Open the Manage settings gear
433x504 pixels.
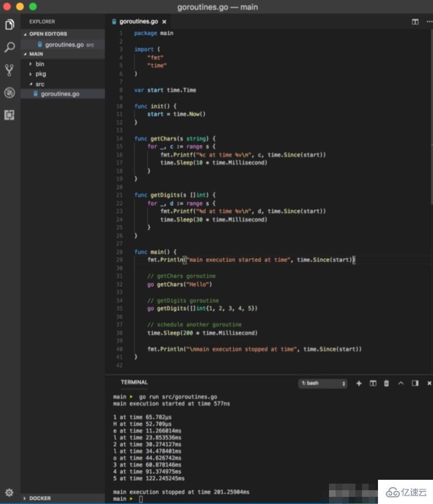coord(9,492)
